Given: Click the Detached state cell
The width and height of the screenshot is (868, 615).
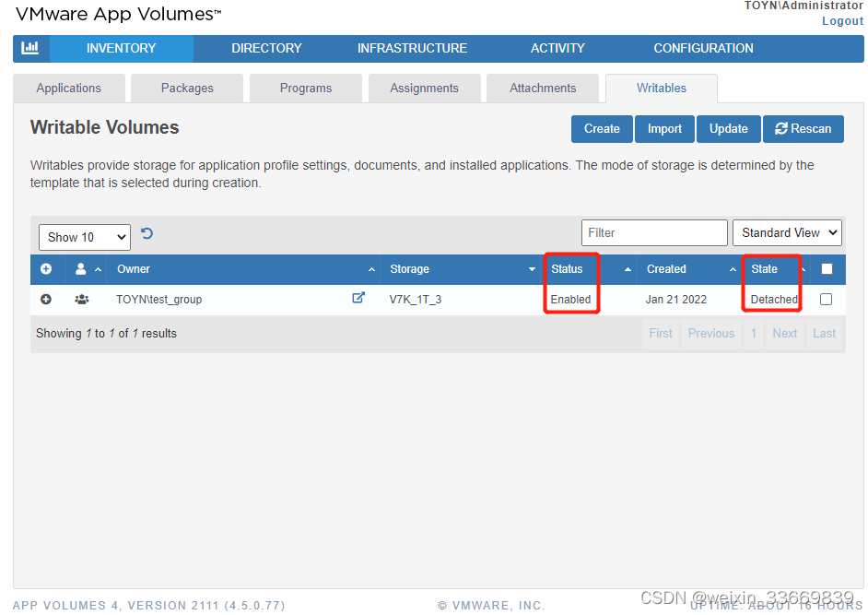Looking at the screenshot, I should 774,299.
